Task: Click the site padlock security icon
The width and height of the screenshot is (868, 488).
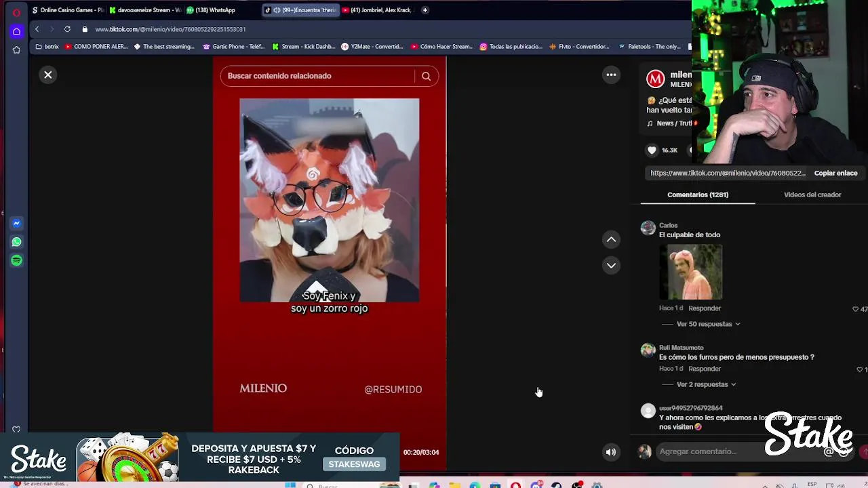Action: (x=85, y=29)
